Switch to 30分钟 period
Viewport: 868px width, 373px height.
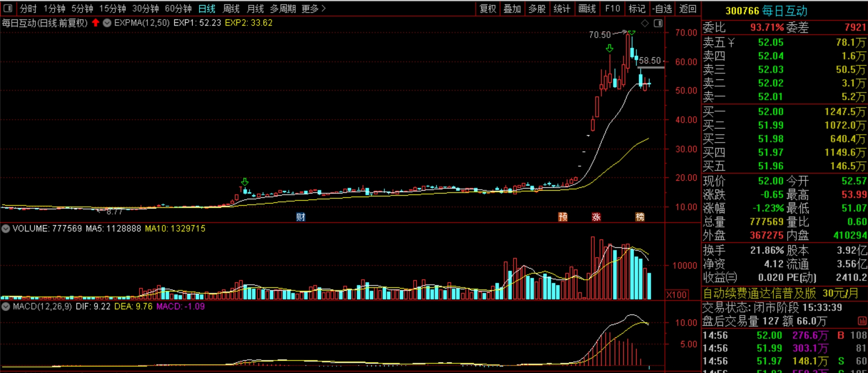pos(146,9)
